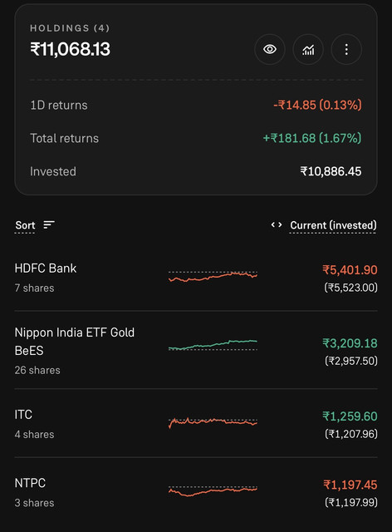This screenshot has width=392, height=532.
Task: View ITC price sparkline chart
Action: 213,422
